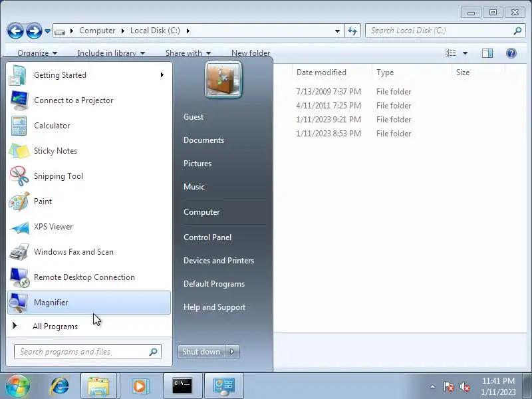Open the Getting Started icon in Start menu
532x399 pixels.
tap(18, 75)
